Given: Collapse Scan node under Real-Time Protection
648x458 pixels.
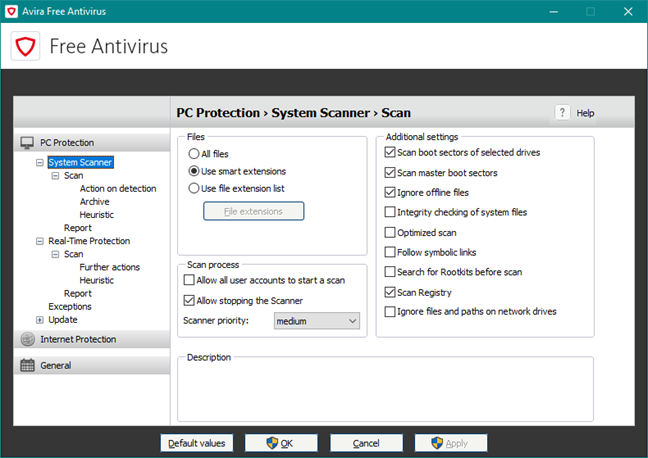Looking at the screenshot, I should click(55, 254).
